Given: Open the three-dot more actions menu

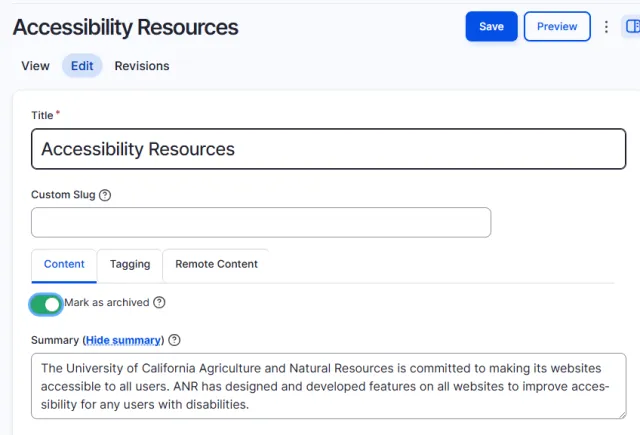Looking at the screenshot, I should [606, 27].
